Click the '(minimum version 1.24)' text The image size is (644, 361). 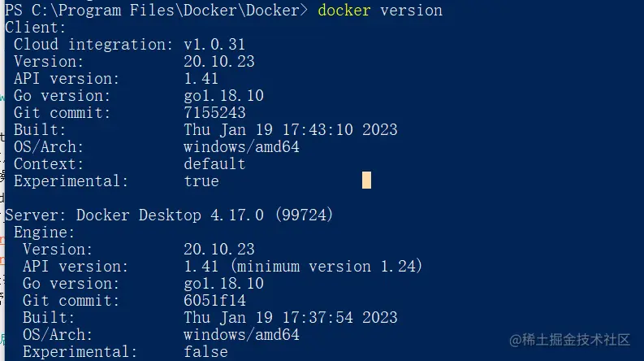tap(332, 266)
